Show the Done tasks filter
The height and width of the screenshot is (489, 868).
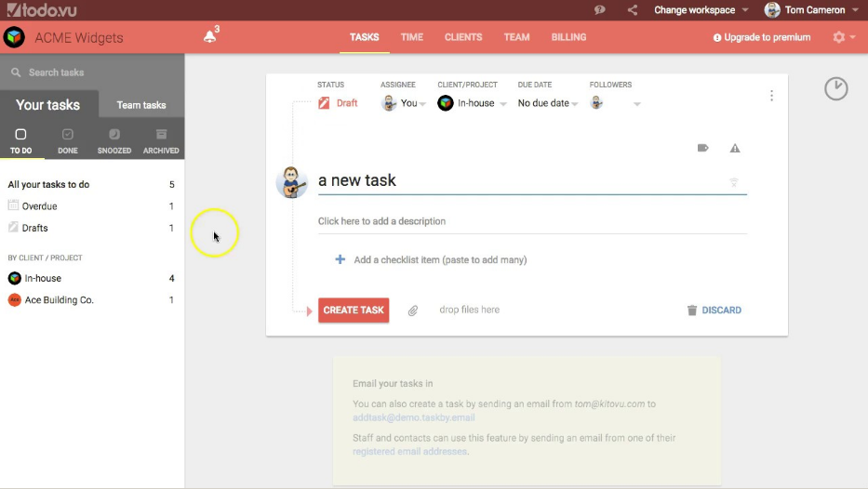coord(67,140)
